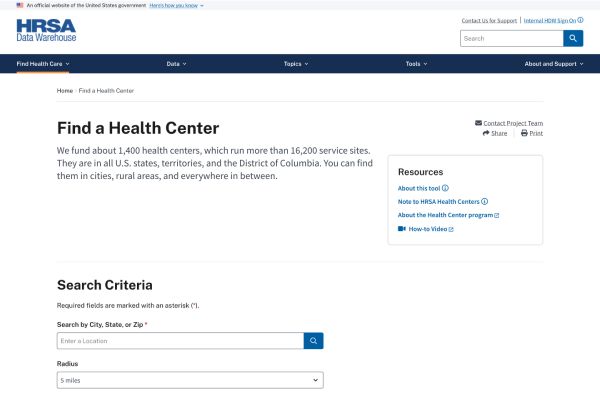Focus the site Search input field
The image size is (600, 400).
[x=512, y=38]
